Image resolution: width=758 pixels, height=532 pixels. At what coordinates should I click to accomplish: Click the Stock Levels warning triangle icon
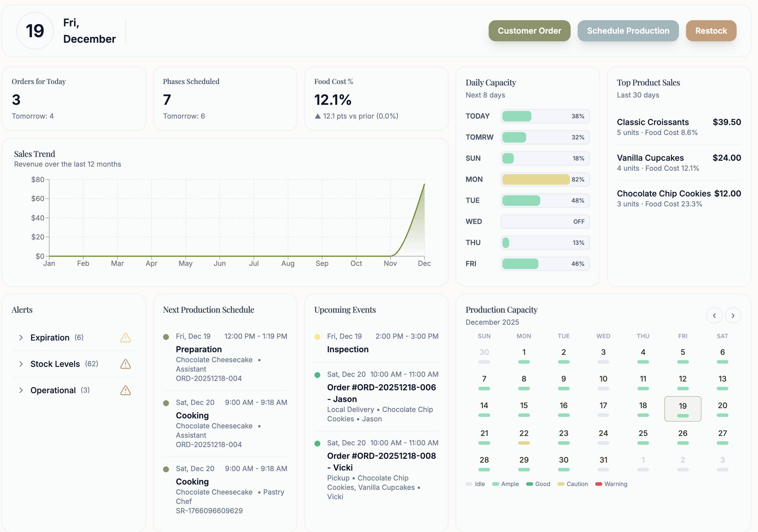coord(126,364)
